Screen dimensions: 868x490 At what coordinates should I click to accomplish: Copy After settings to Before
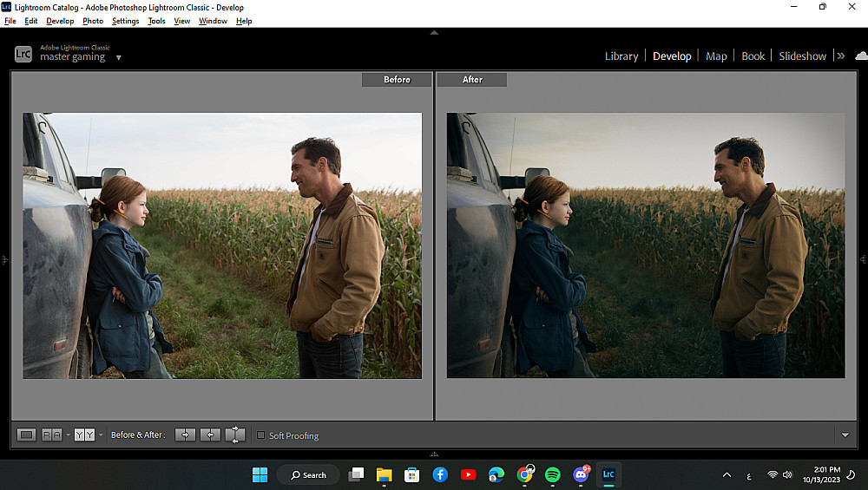tap(210, 434)
